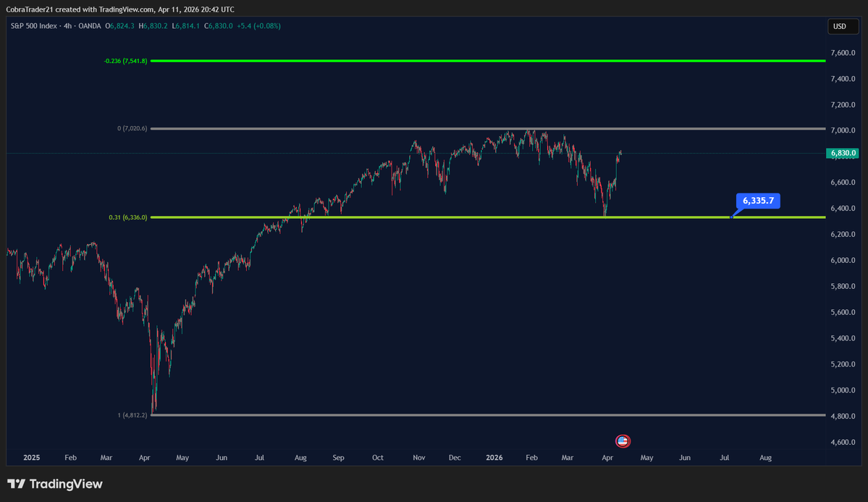The image size is (868, 502).
Task: Click the +5.4 (+0.08%) change value
Action: 258,26
